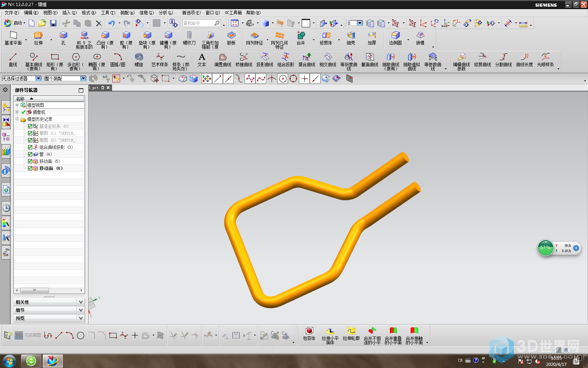Open the 装配 menu
This screenshot has width=588, height=368.
(x=127, y=13)
